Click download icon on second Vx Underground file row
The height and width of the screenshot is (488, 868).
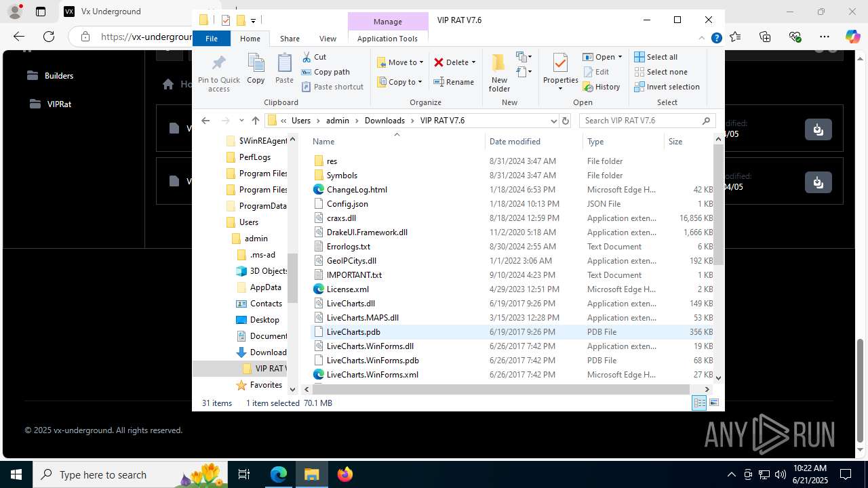pyautogui.click(x=818, y=182)
